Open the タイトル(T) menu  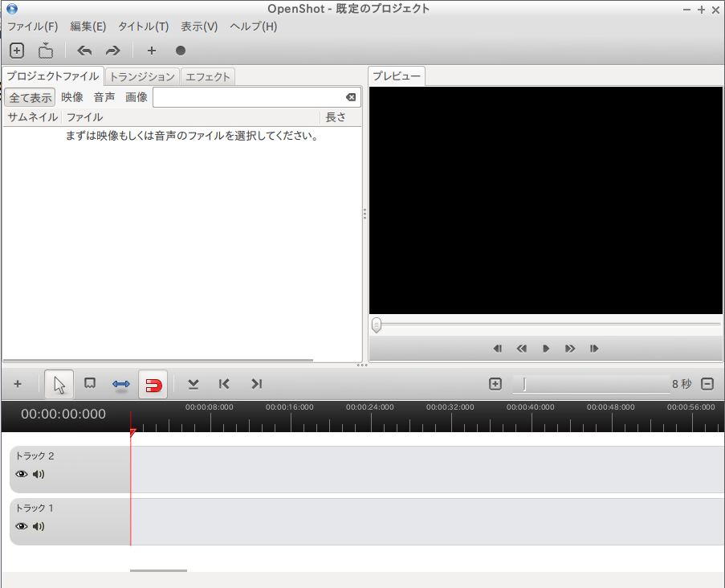(x=144, y=27)
